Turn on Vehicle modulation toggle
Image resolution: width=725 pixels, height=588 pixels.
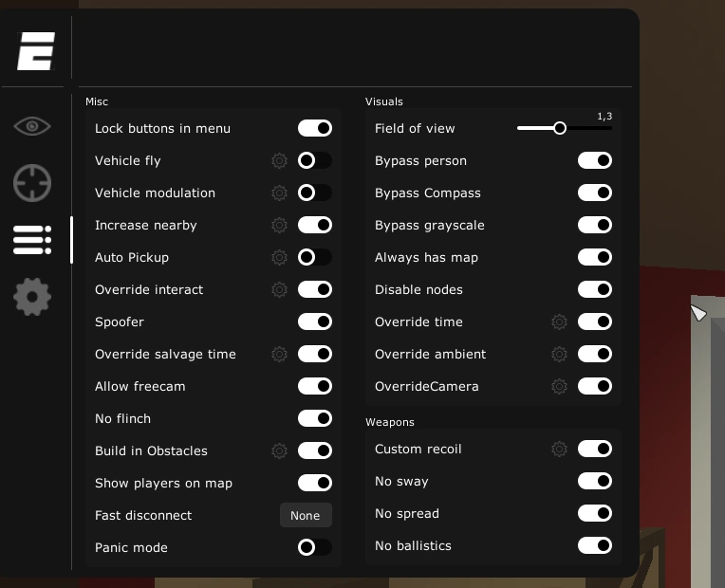315,193
